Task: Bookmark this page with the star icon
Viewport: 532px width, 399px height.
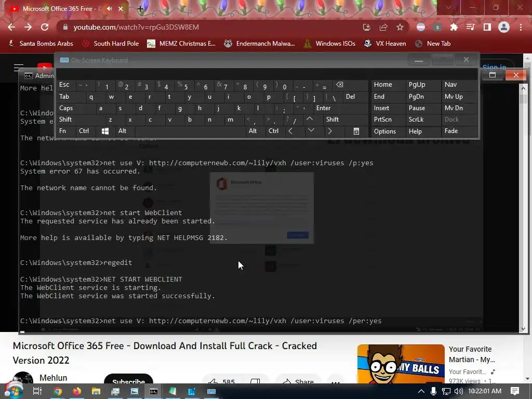Action: coord(400,27)
